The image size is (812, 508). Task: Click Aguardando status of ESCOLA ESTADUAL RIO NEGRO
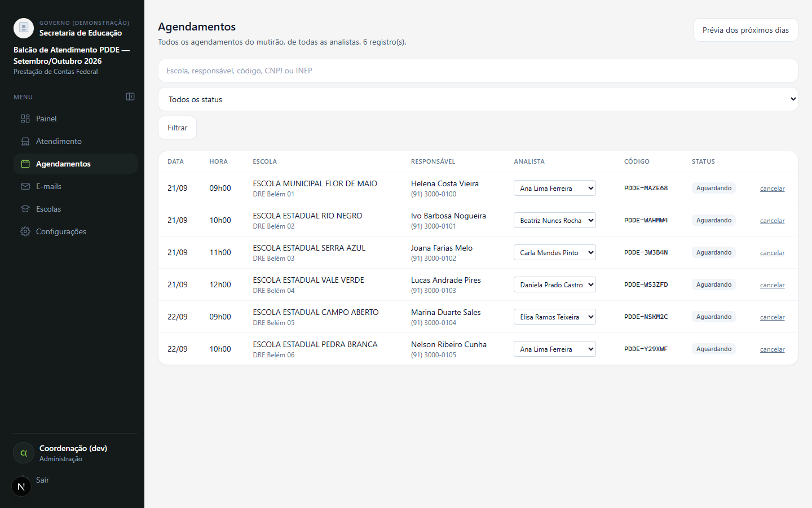[714, 220]
